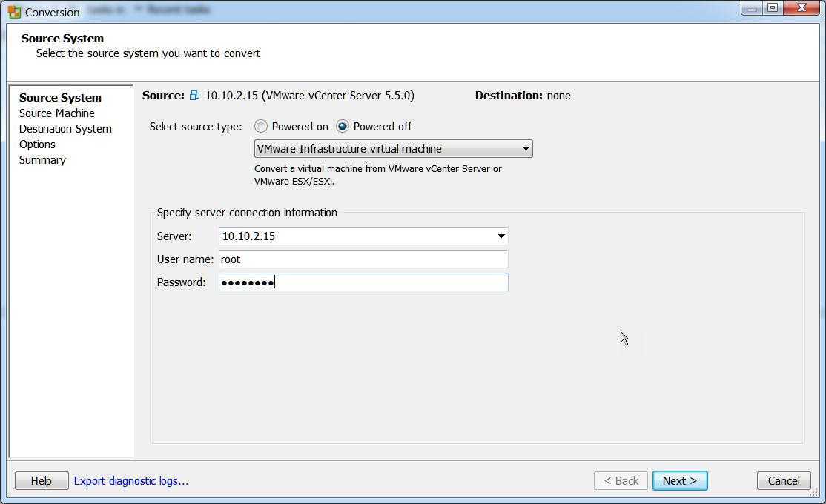Screen dimensions: 826x504
Task: Open the Summary step in sidebar
Action: tap(42, 160)
